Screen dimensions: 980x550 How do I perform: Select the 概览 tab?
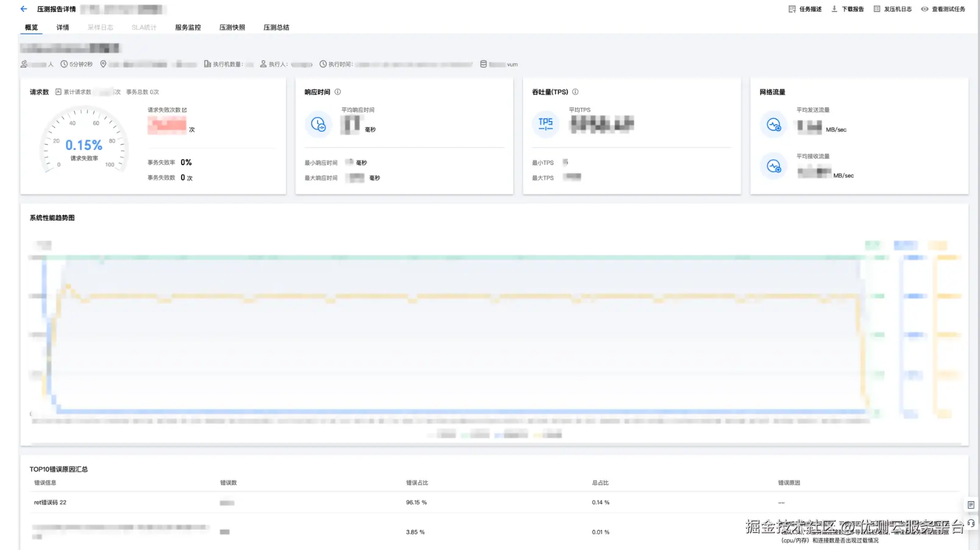[31, 27]
